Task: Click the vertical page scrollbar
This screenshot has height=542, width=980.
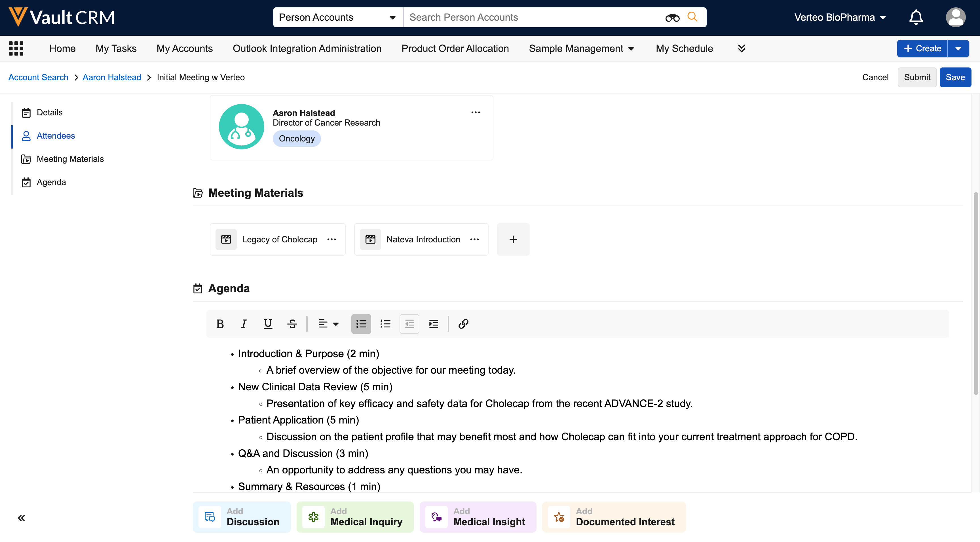Action: (975, 293)
